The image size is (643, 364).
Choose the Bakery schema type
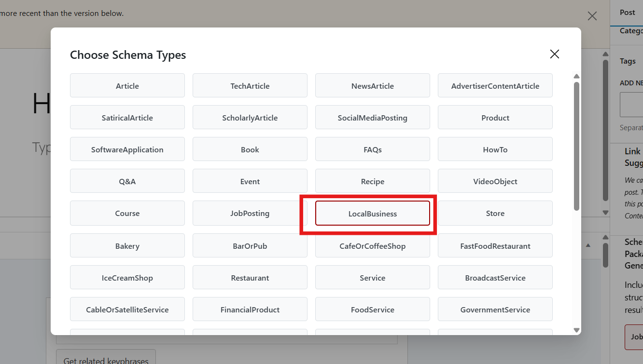[127, 246]
